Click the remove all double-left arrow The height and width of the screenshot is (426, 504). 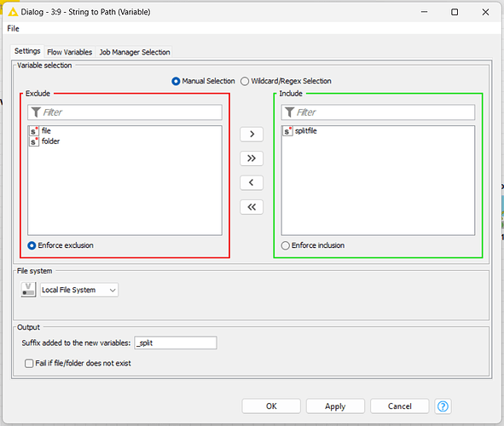click(252, 207)
